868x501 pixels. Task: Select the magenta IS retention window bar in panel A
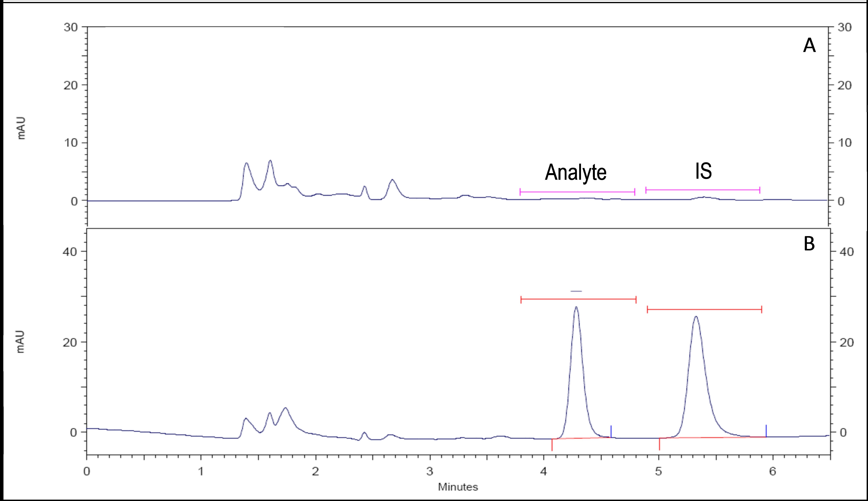(703, 190)
